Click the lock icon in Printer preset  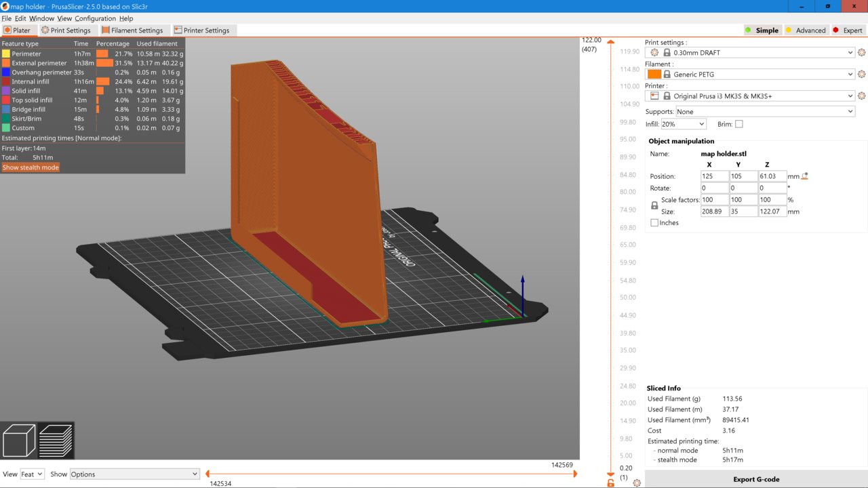click(x=667, y=96)
